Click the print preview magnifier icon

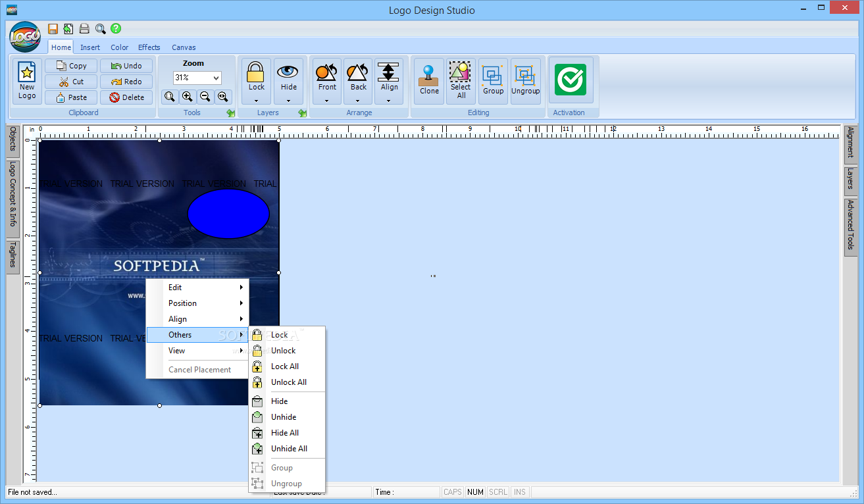100,28
